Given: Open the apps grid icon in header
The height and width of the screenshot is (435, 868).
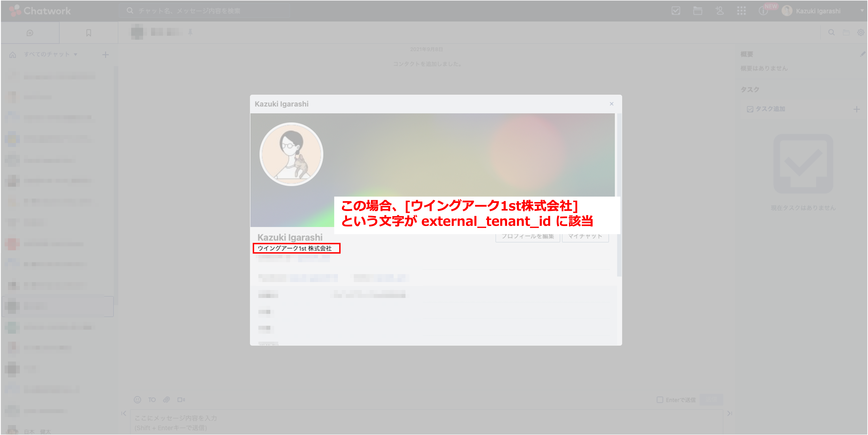Looking at the screenshot, I should [741, 11].
